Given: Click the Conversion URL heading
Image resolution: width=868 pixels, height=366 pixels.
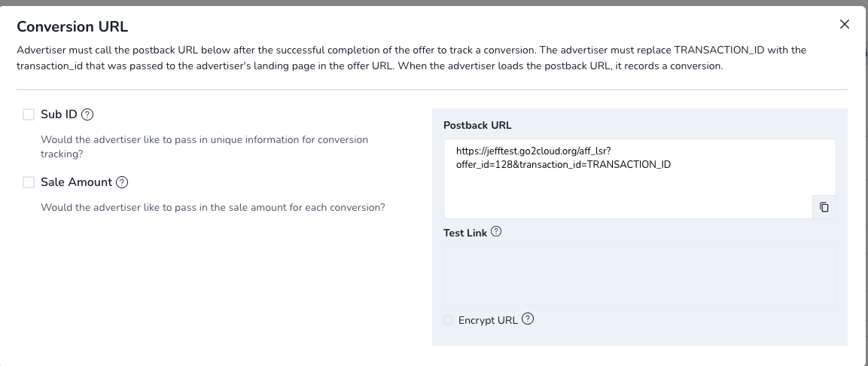Looking at the screenshot, I should 72,26.
